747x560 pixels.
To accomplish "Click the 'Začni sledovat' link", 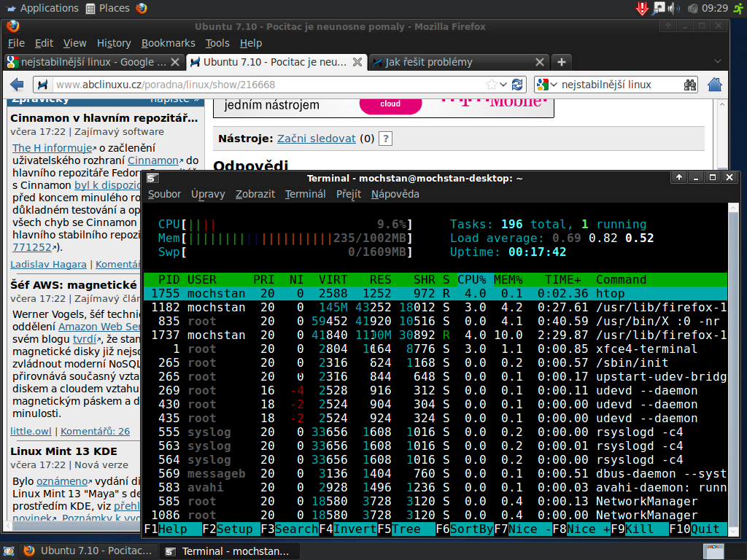I will 316,138.
